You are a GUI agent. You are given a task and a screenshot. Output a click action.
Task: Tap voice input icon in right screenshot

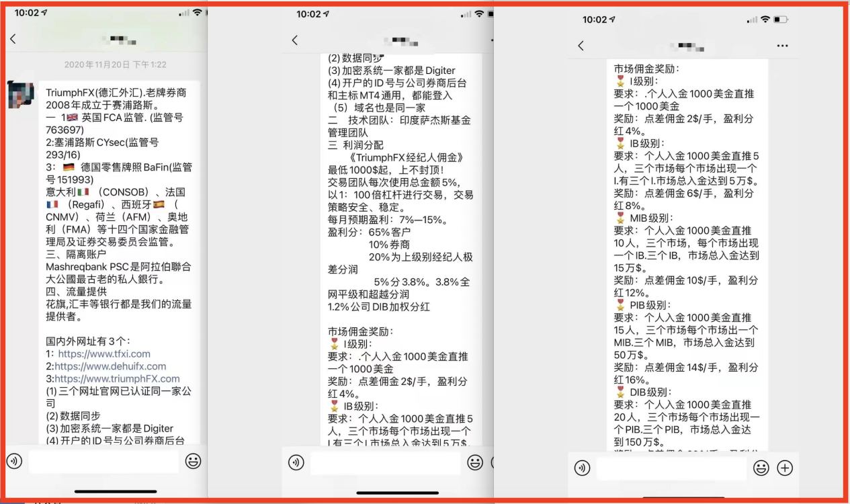(582, 468)
